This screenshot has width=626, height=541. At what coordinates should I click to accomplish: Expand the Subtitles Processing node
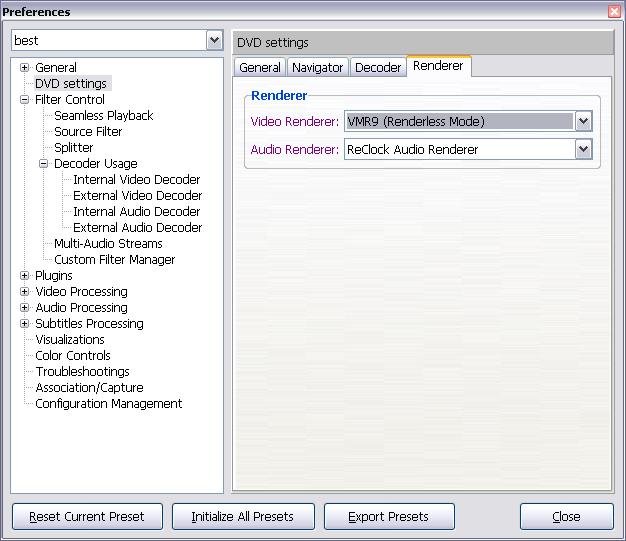[x=25, y=324]
